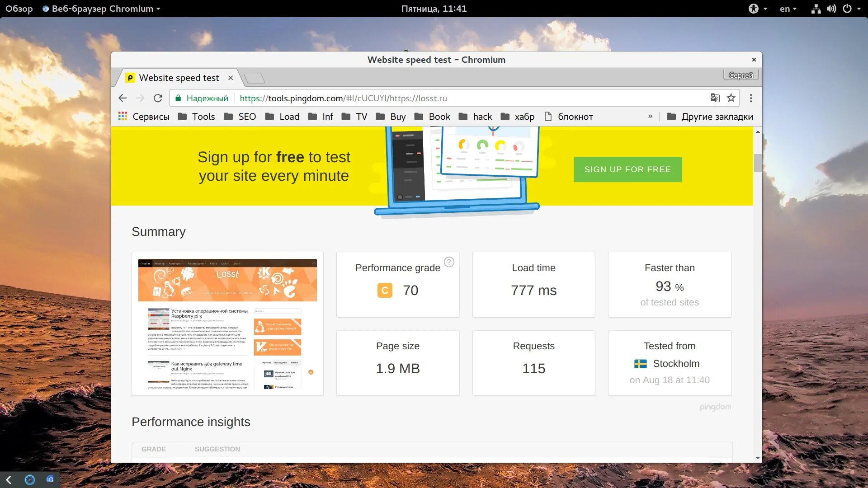Click the Overview (Обзор) menu item

[x=19, y=8]
